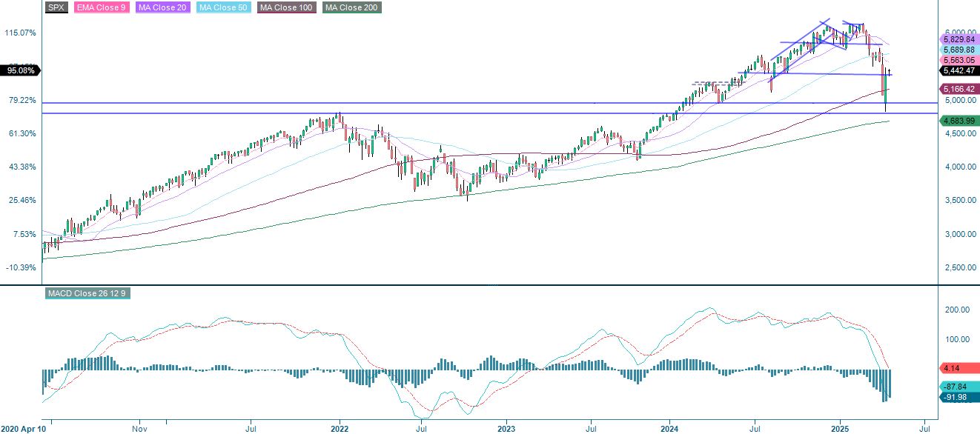Click the 2020 Apr 10 axis label

[24, 428]
